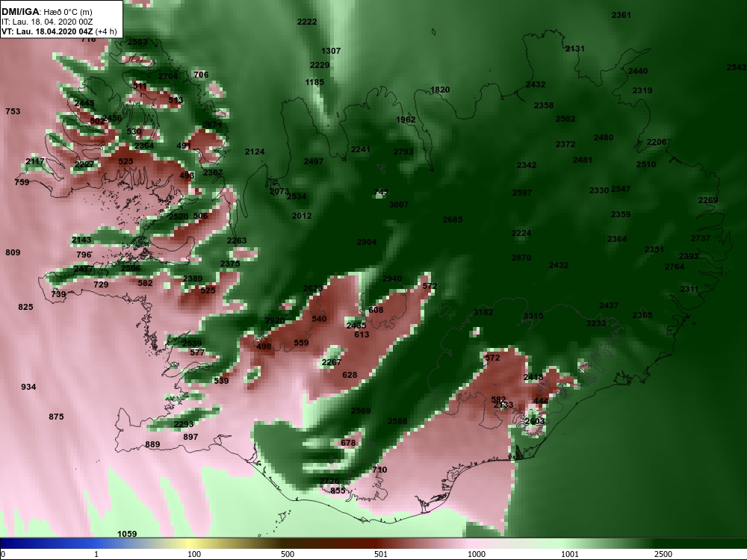Select the value 678 on the map
Image resolution: width=747 pixels, height=560 pixels.
pyautogui.click(x=348, y=442)
